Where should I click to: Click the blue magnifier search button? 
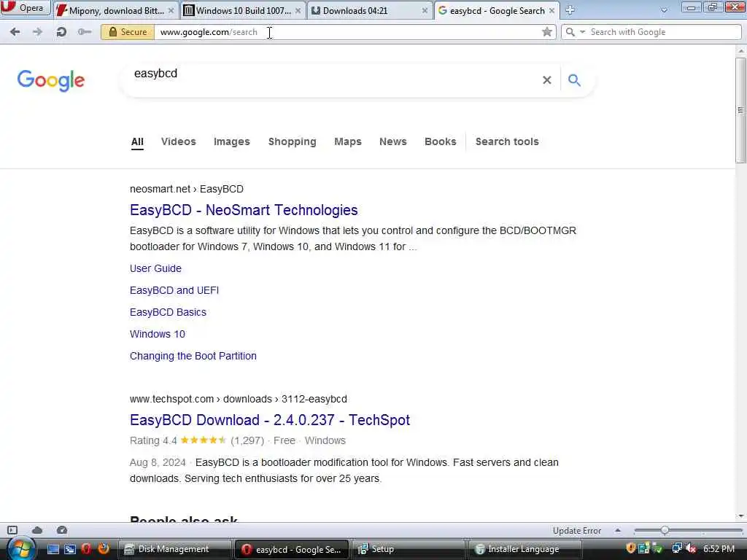574,80
